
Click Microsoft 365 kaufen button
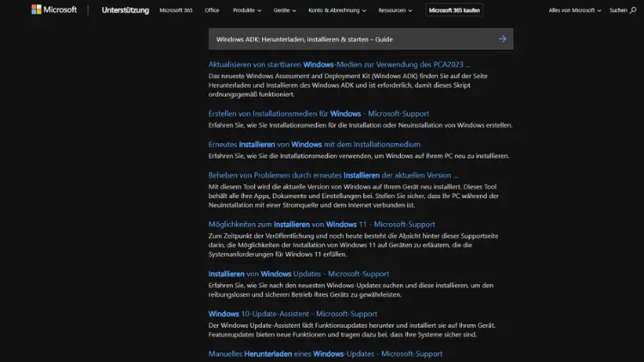pyautogui.click(x=454, y=10)
